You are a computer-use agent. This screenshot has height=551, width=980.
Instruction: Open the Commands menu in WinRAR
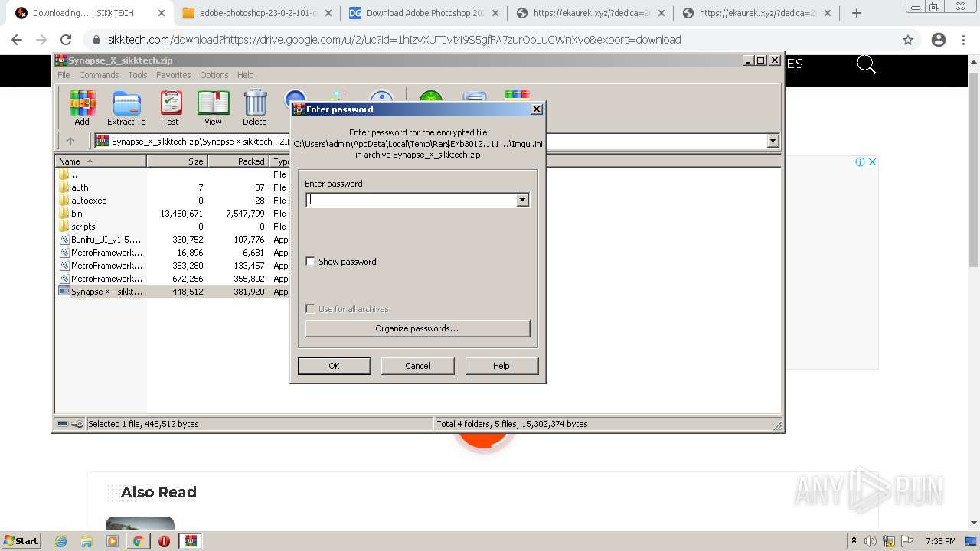tap(99, 75)
